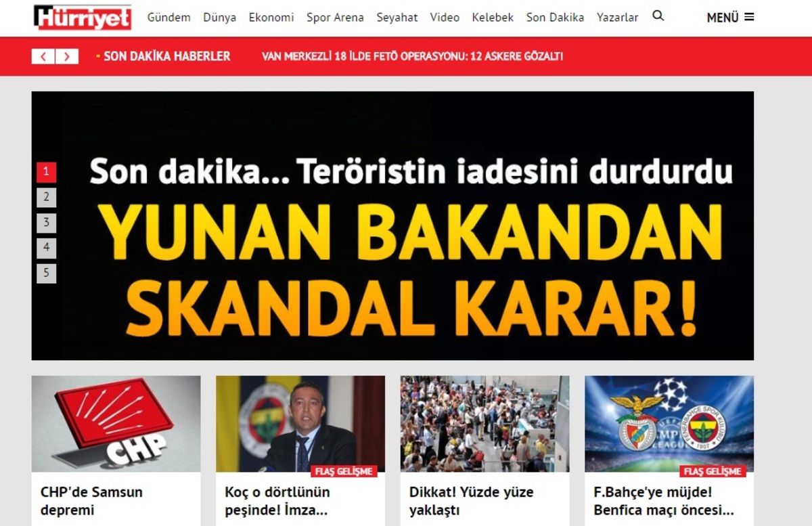Open the MENÜ hamburger menu
Viewport: 812px width, 526px height.
(x=730, y=18)
